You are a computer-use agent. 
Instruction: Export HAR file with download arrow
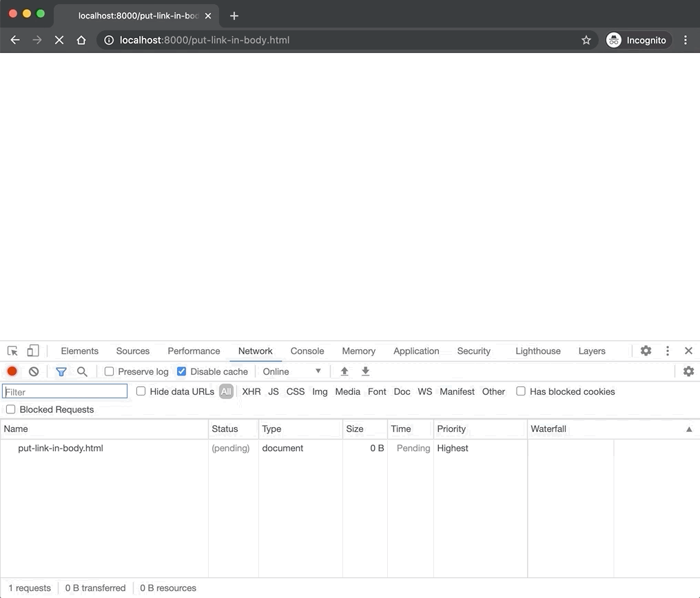(365, 371)
